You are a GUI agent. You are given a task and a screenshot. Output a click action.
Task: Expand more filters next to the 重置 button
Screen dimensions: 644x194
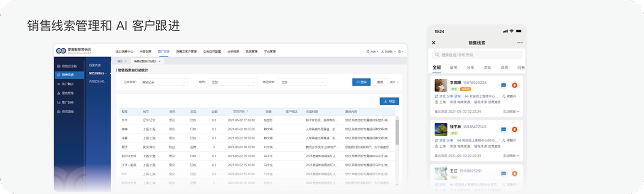[x=394, y=82]
